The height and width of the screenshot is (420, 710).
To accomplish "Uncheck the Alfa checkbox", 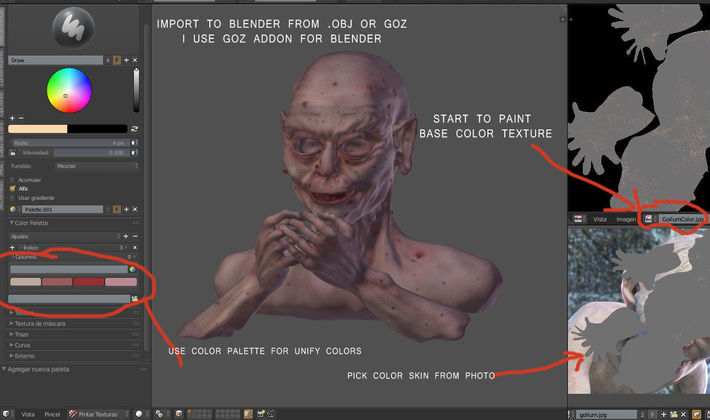I will 13,189.
